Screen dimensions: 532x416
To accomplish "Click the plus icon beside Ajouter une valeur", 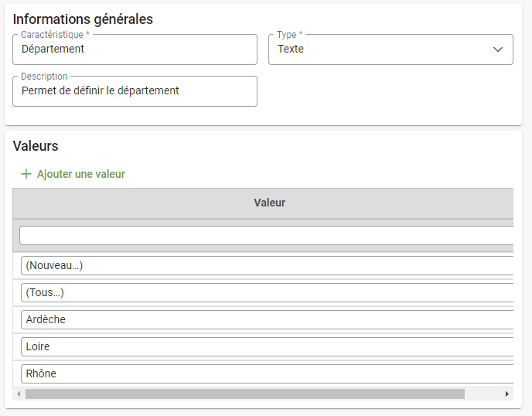I will pyautogui.click(x=26, y=174).
